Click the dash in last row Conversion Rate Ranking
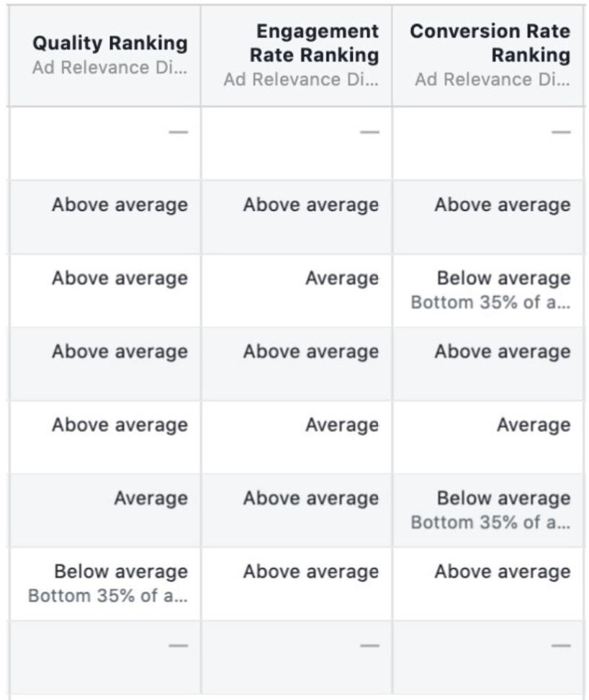 point(562,645)
